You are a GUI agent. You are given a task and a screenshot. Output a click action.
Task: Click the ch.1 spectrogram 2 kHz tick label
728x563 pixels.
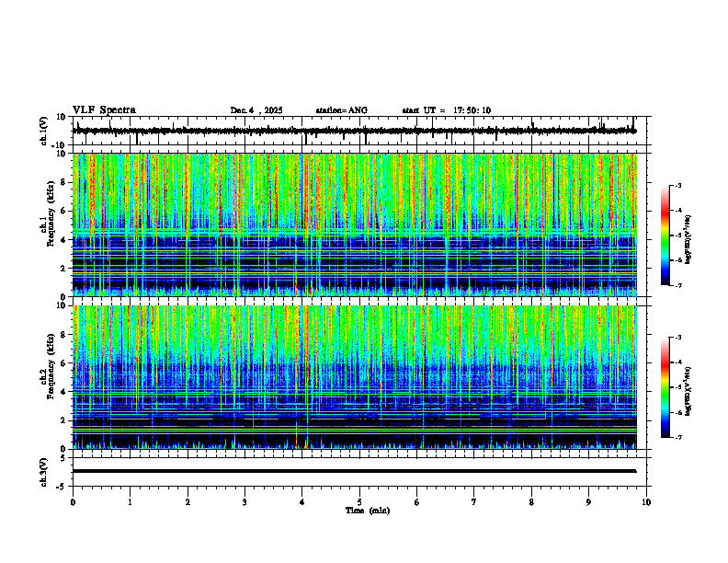(63, 269)
